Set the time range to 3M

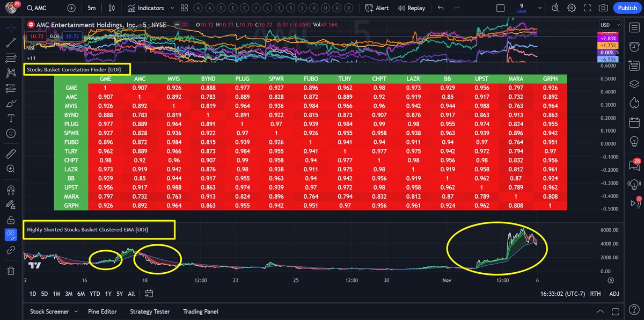tap(69, 294)
